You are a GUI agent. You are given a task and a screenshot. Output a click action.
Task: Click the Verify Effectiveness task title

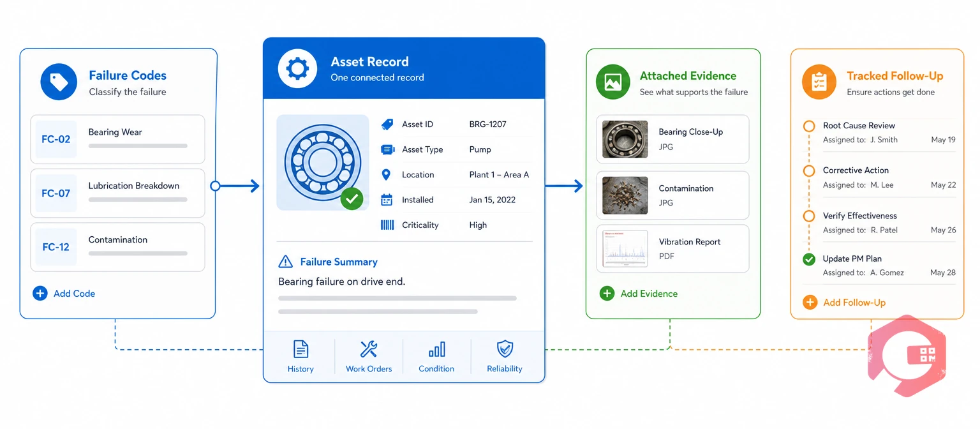[859, 216]
